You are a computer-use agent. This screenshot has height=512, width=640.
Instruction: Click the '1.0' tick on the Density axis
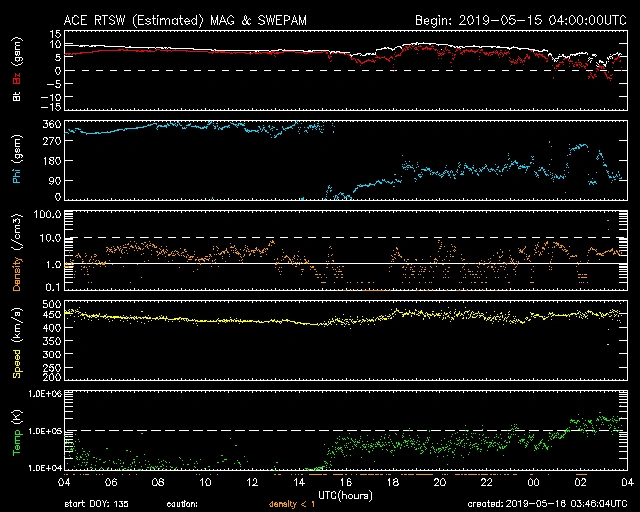point(53,265)
